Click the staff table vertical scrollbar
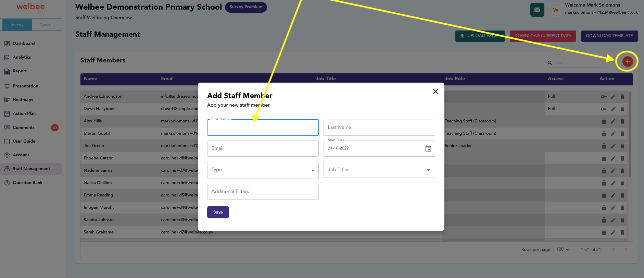Viewport: 644px width, 278px height. click(630, 134)
